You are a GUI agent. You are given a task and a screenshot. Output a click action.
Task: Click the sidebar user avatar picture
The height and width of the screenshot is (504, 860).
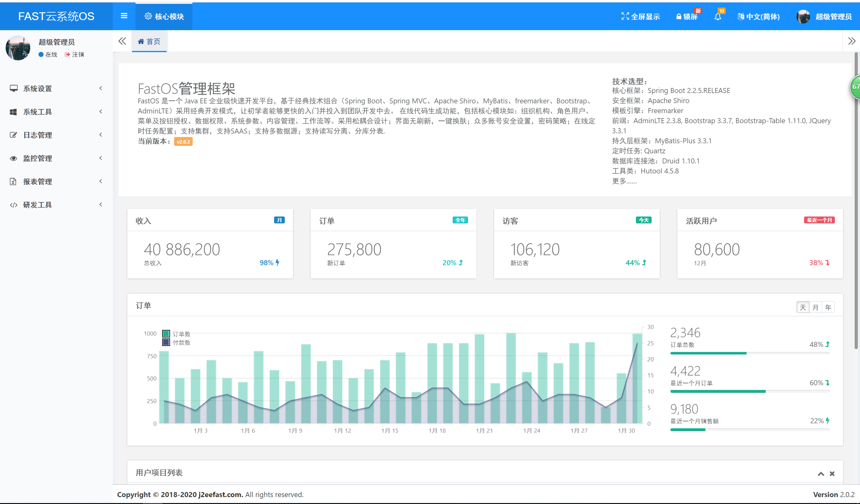click(x=18, y=48)
